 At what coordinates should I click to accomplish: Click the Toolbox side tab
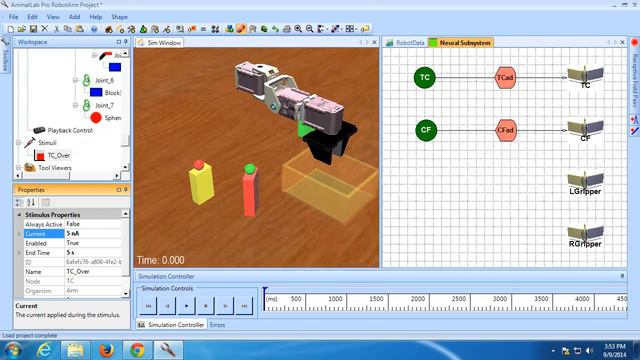pos(4,56)
